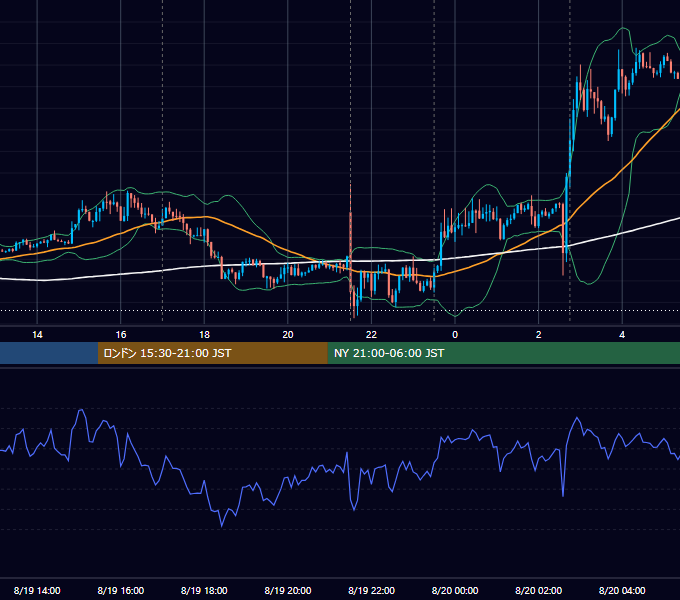Click the 8/19 18:00 time label
Image resolution: width=680 pixels, height=600 pixels.
click(x=204, y=590)
